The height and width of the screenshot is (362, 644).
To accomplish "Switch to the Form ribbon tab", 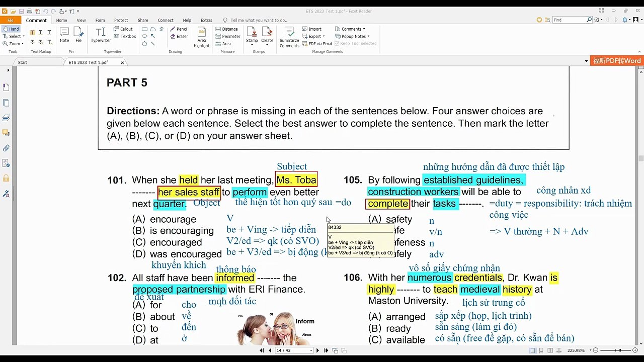I will (100, 20).
